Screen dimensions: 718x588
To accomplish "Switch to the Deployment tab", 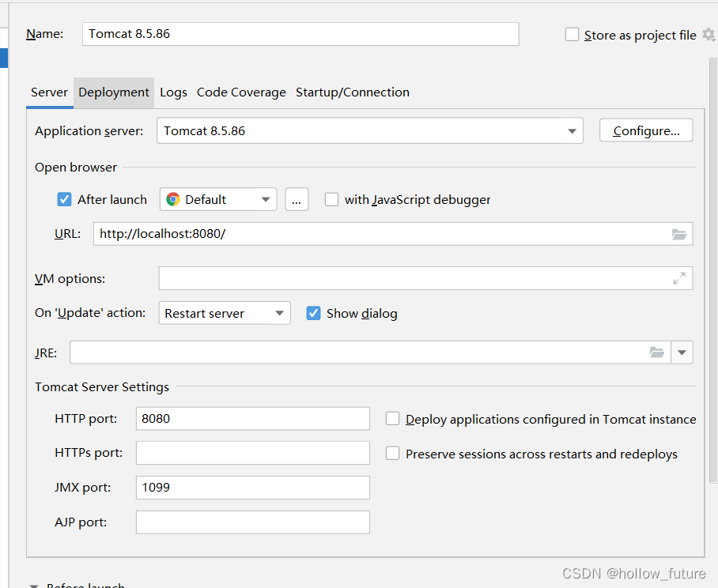I will 114,92.
